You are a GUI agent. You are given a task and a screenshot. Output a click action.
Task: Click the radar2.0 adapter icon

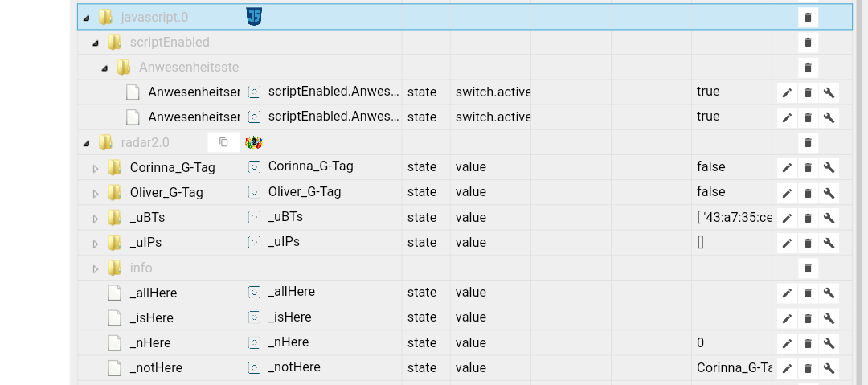(253, 142)
